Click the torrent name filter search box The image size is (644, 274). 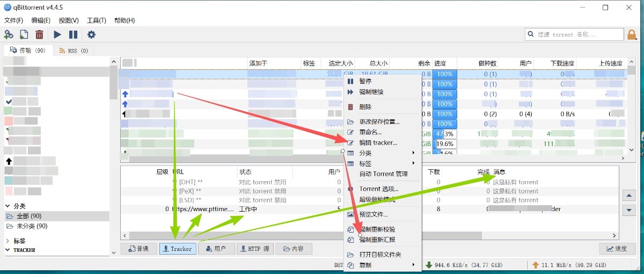tap(574, 34)
